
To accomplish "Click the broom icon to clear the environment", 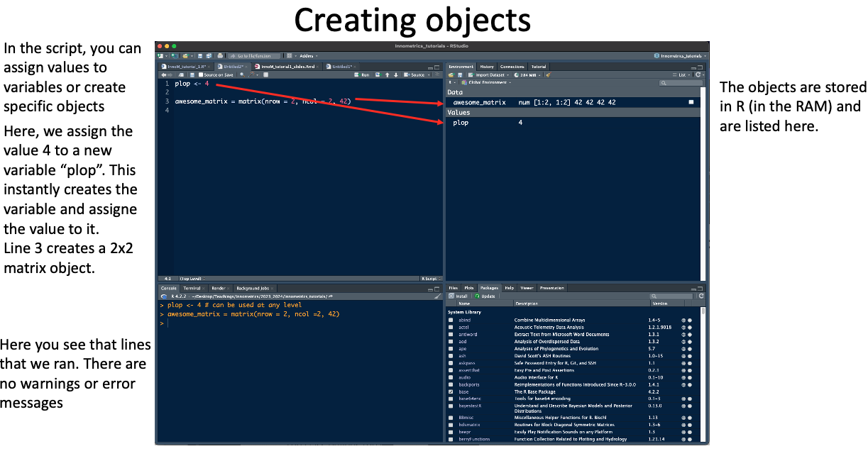I will click(548, 74).
